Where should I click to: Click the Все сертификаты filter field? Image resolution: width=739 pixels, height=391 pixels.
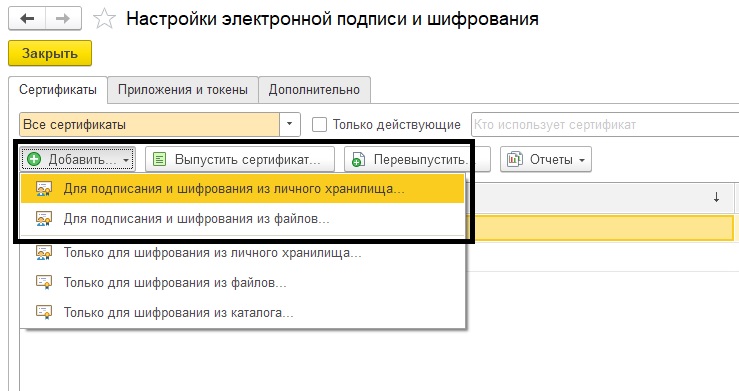(x=149, y=124)
